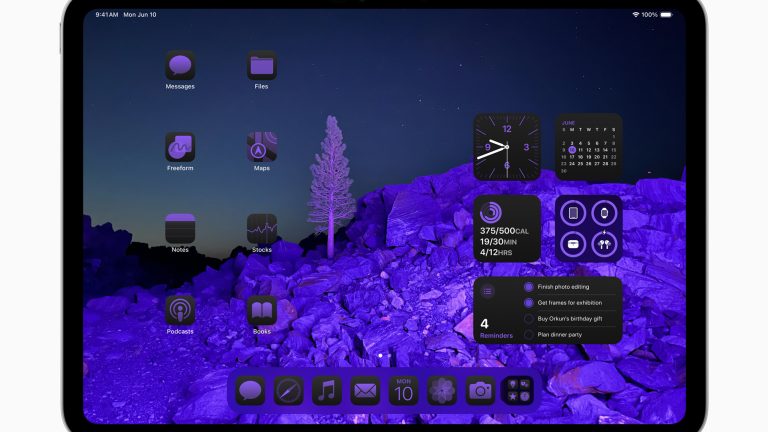
Task: Open Photos from the dock
Action: 442,391
